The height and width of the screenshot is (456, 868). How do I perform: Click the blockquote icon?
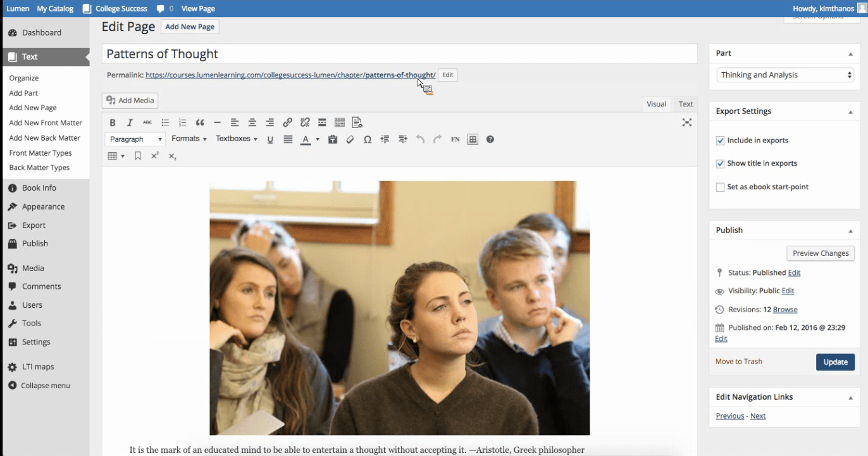click(x=200, y=123)
